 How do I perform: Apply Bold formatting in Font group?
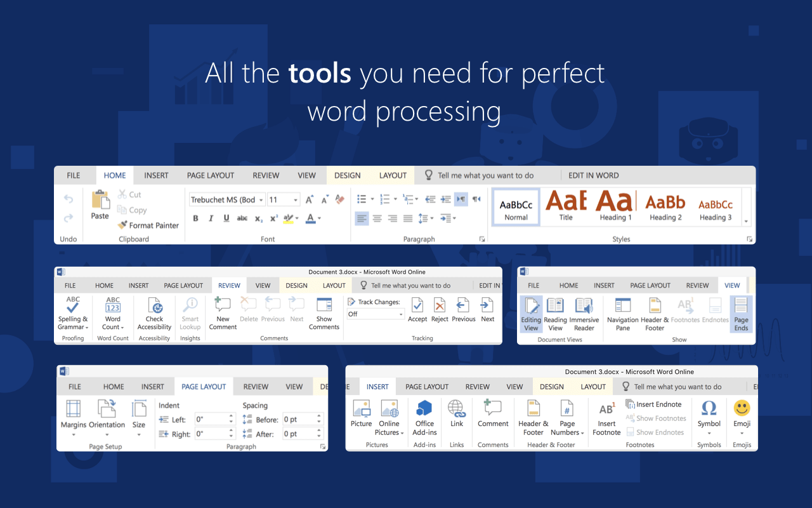pos(195,218)
